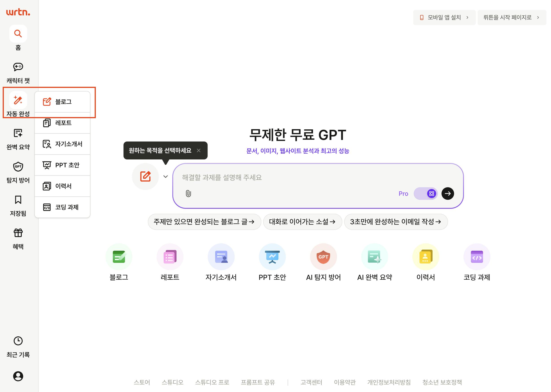
Task: Open 모바일 앱 설치 button
Action: (444, 17)
